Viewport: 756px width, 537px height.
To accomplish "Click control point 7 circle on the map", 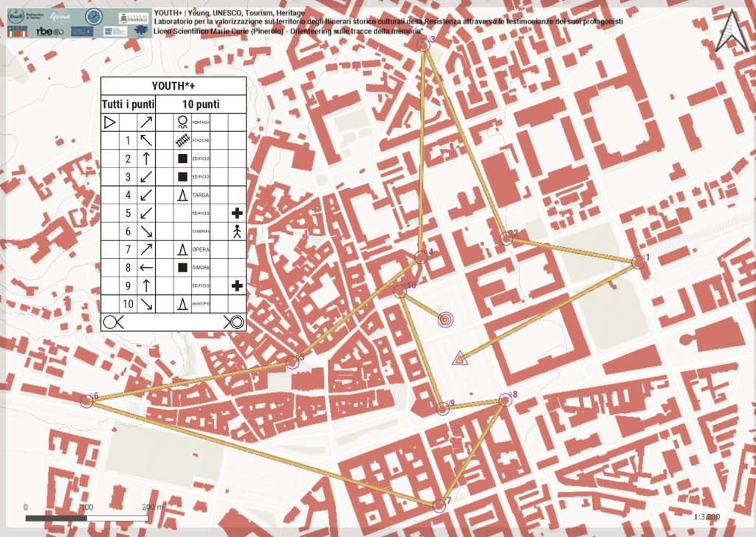I will (439, 505).
